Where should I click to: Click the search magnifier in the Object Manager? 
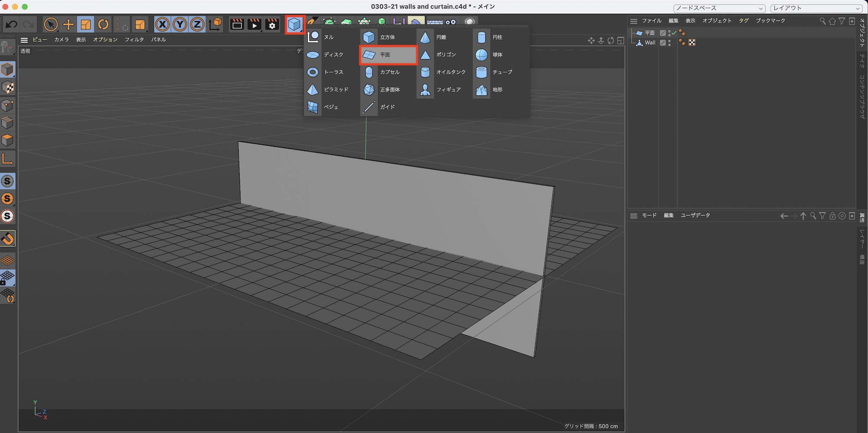(x=822, y=21)
